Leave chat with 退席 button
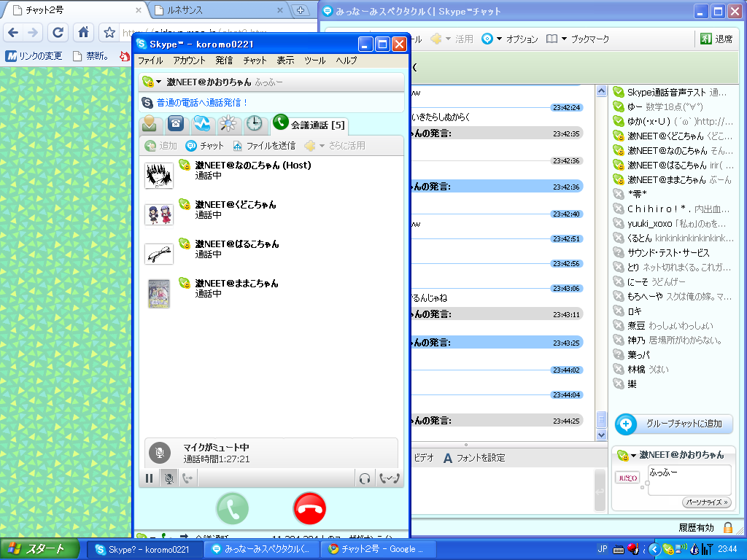The image size is (747, 560). tap(716, 39)
